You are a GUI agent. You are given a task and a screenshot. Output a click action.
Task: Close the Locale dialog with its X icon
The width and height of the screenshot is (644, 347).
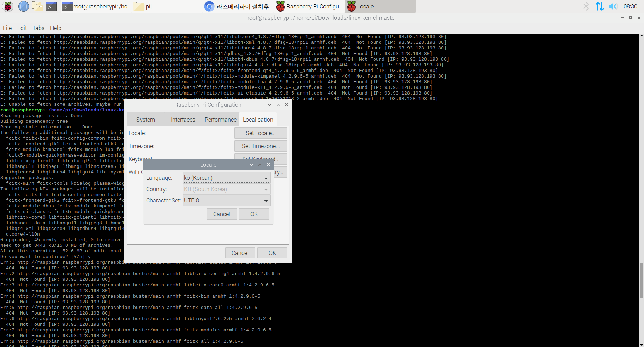click(x=268, y=165)
